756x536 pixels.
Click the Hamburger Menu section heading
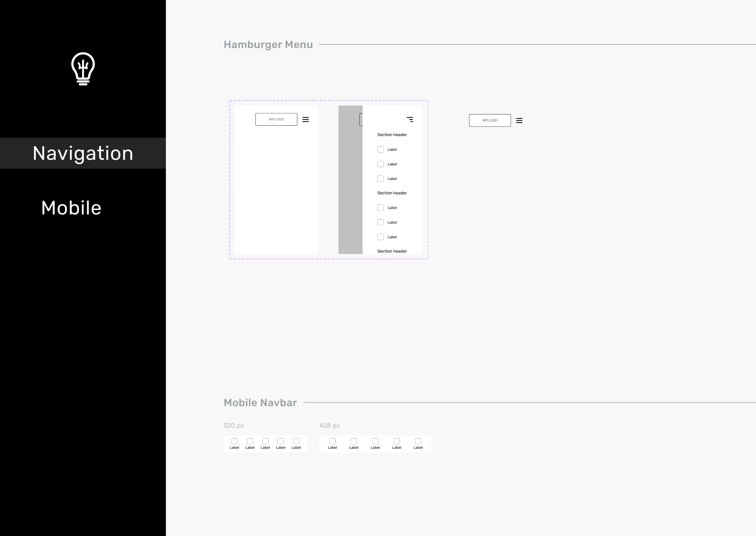point(268,44)
